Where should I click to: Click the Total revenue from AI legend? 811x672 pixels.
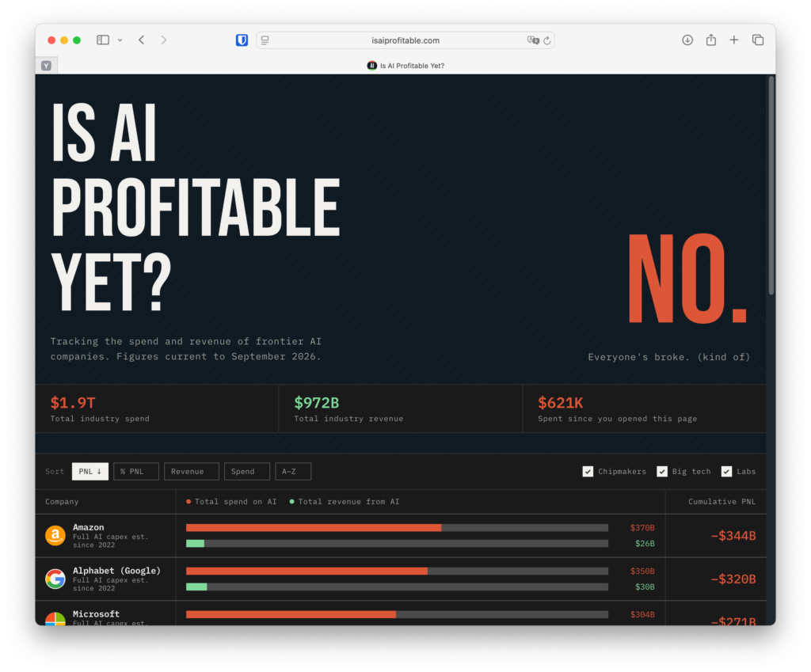coord(345,501)
